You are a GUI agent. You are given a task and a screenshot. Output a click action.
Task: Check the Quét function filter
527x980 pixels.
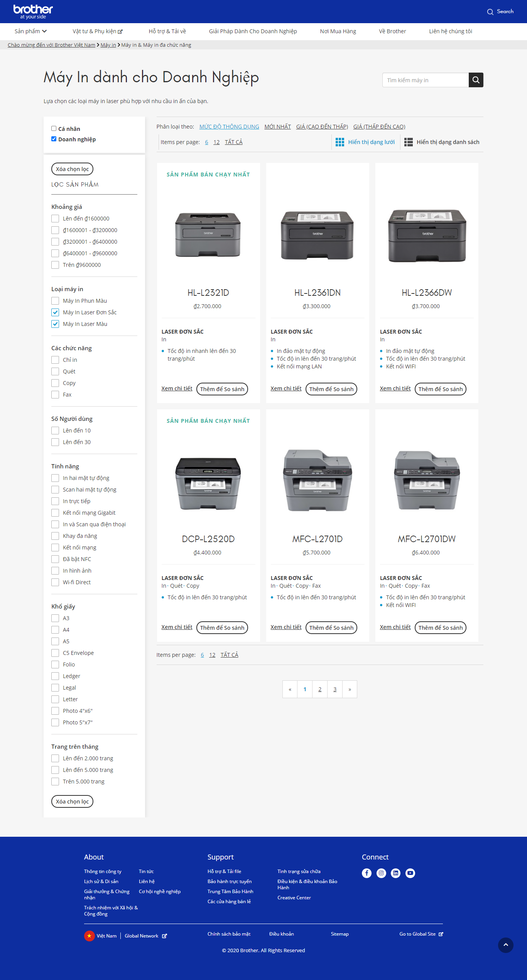click(x=55, y=371)
